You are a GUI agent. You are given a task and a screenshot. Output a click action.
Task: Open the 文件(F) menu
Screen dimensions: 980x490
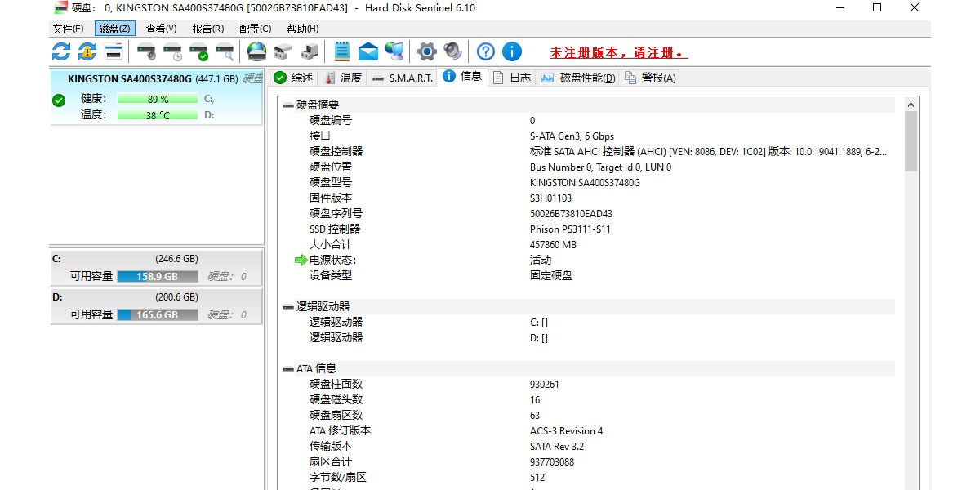coord(68,29)
